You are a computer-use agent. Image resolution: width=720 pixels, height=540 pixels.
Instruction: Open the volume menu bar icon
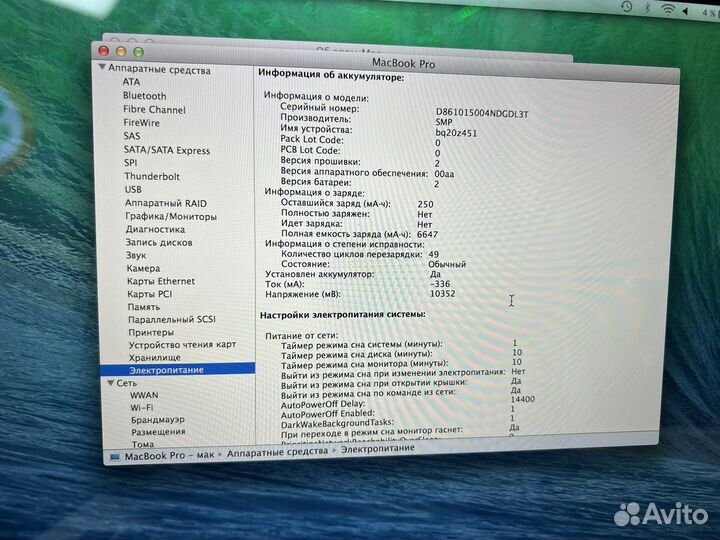(x=685, y=11)
